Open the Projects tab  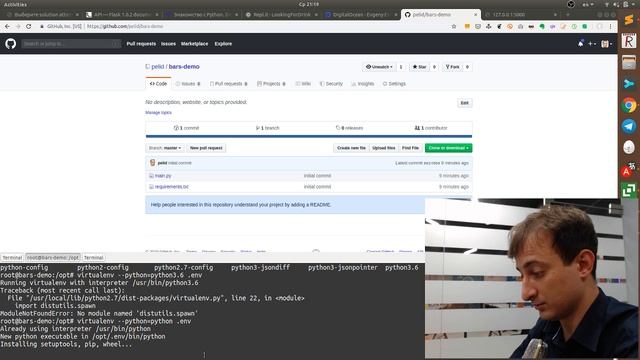(x=271, y=84)
